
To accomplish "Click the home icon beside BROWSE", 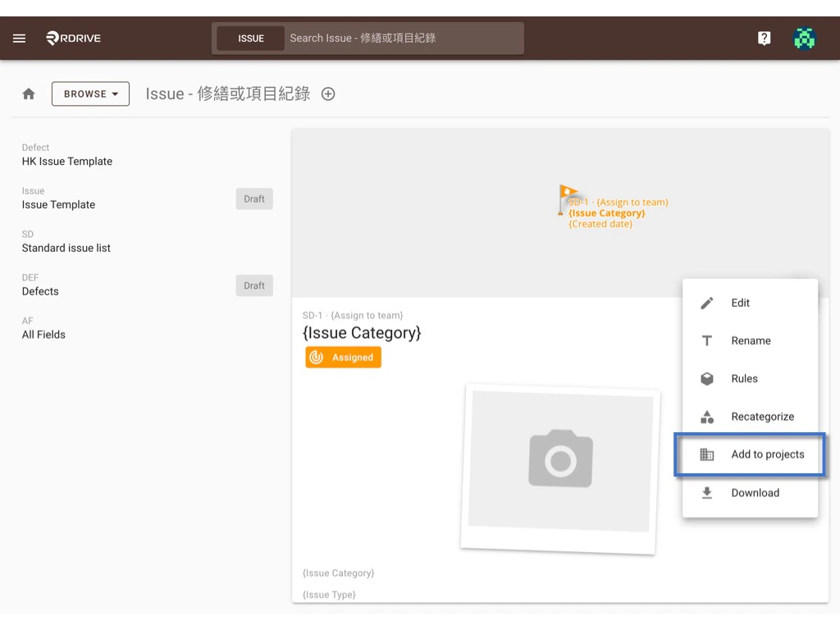I will pos(28,94).
